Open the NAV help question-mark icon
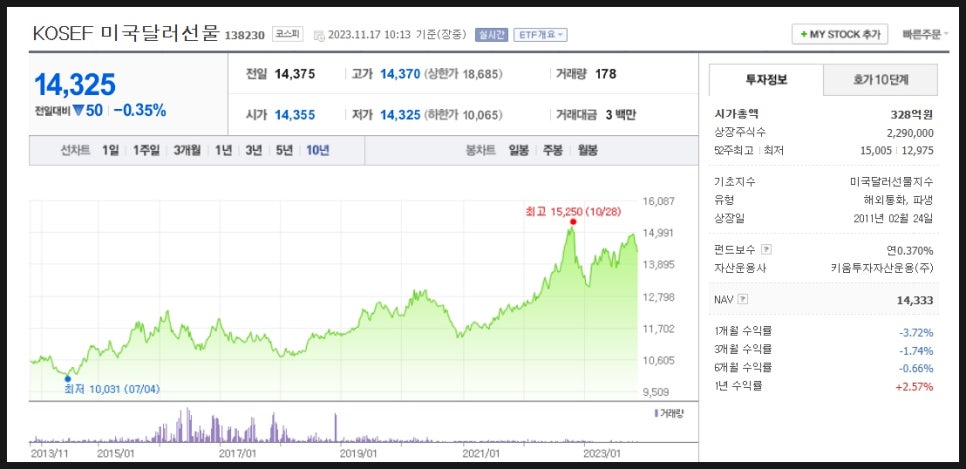The image size is (966, 469). [742, 300]
